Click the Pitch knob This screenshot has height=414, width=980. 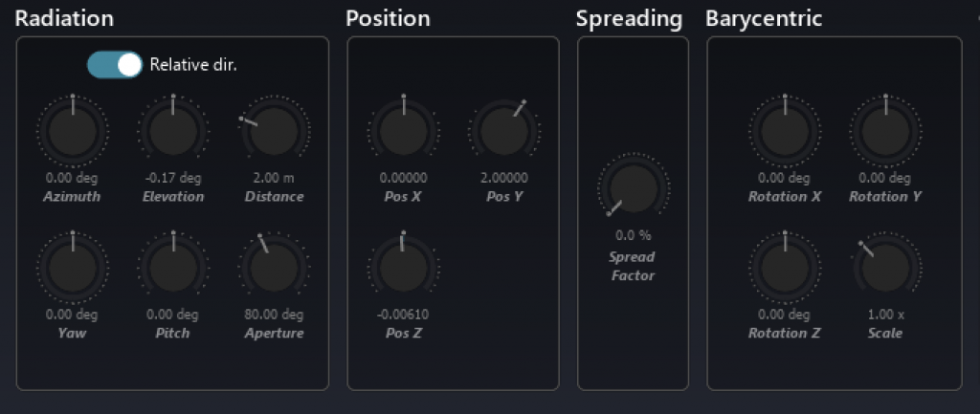tap(173, 268)
